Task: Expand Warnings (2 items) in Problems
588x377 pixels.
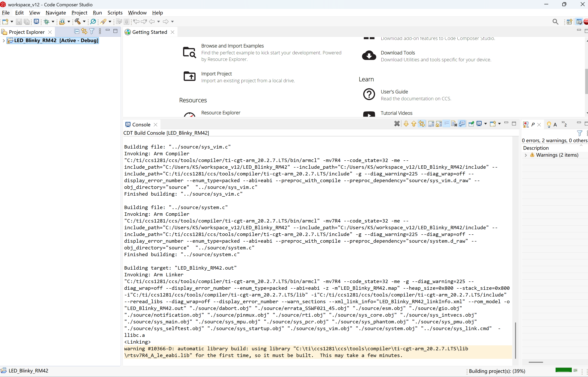Action: coord(526,155)
